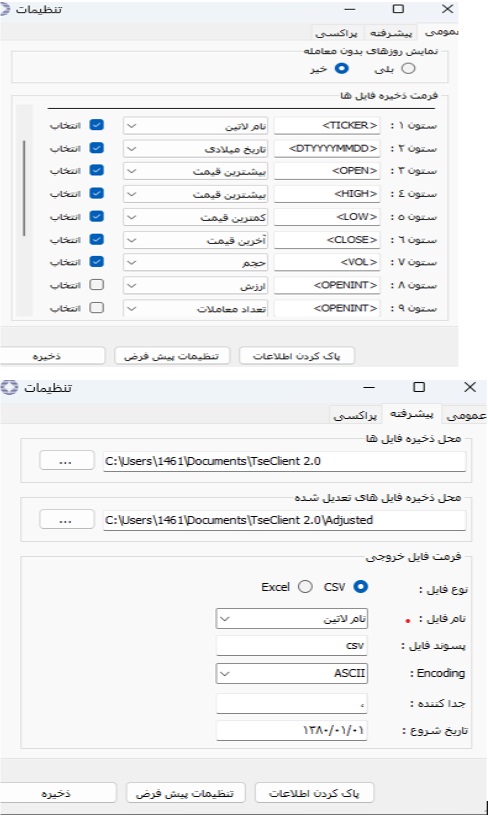
Task: Click تنظیمات پیش فرض button in lower window
Action: point(185,793)
